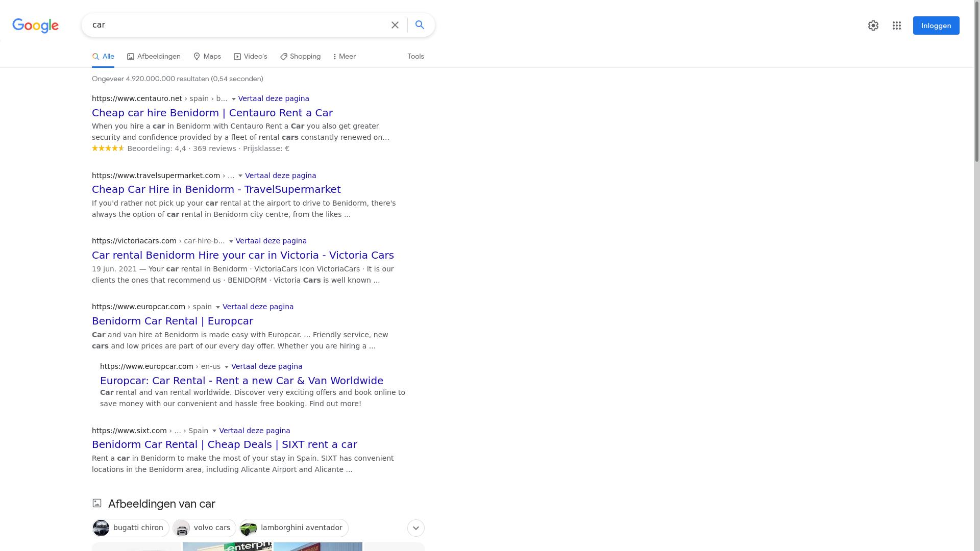The height and width of the screenshot is (551, 980).
Task: Open the Meer menu
Action: pyautogui.click(x=344, y=57)
